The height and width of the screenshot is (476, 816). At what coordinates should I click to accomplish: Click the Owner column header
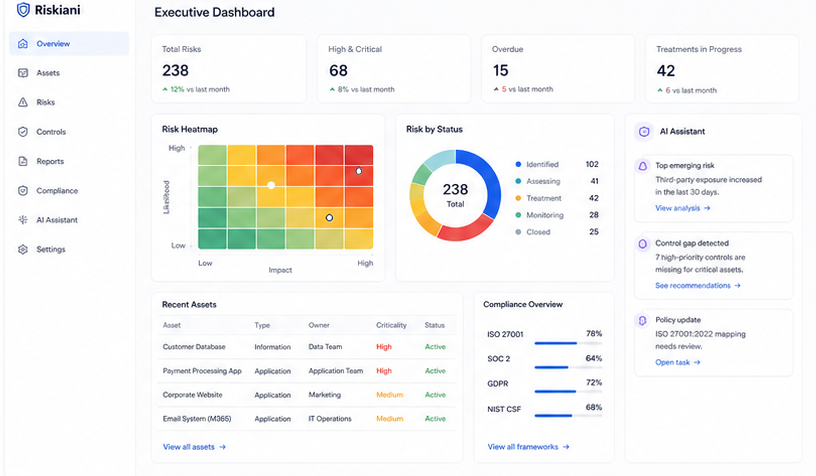point(319,325)
